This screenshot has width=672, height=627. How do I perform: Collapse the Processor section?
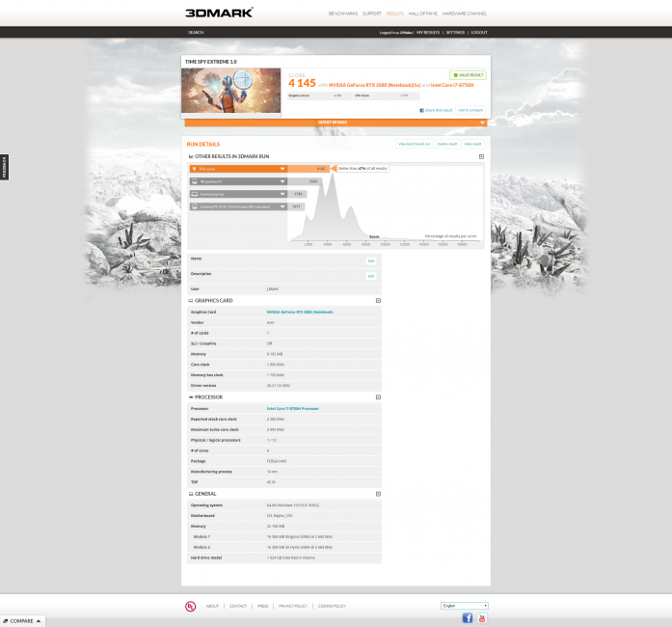378,397
